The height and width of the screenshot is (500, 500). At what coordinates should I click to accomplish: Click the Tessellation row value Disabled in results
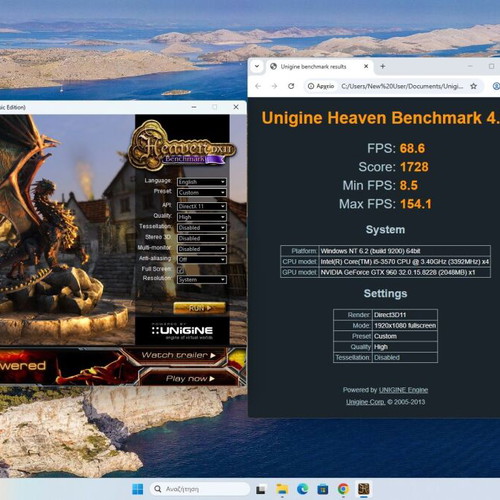(405, 357)
